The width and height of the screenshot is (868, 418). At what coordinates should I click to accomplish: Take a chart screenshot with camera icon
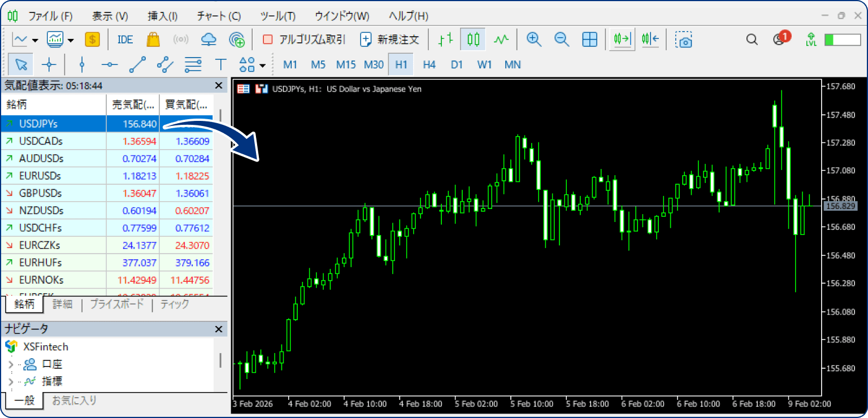coord(684,40)
